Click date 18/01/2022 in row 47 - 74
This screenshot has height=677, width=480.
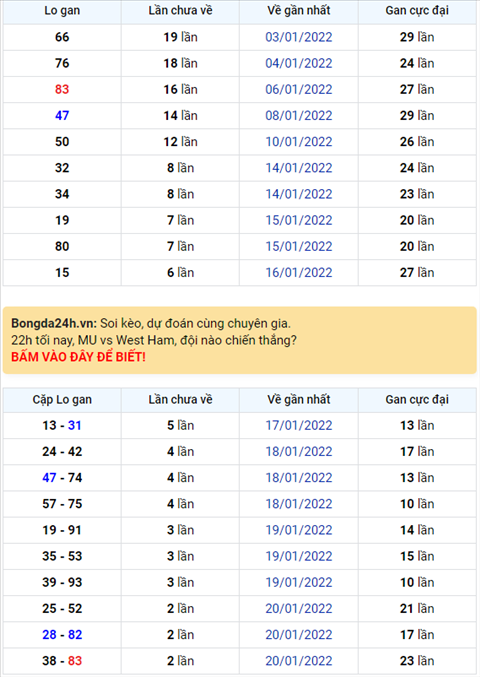299,478
